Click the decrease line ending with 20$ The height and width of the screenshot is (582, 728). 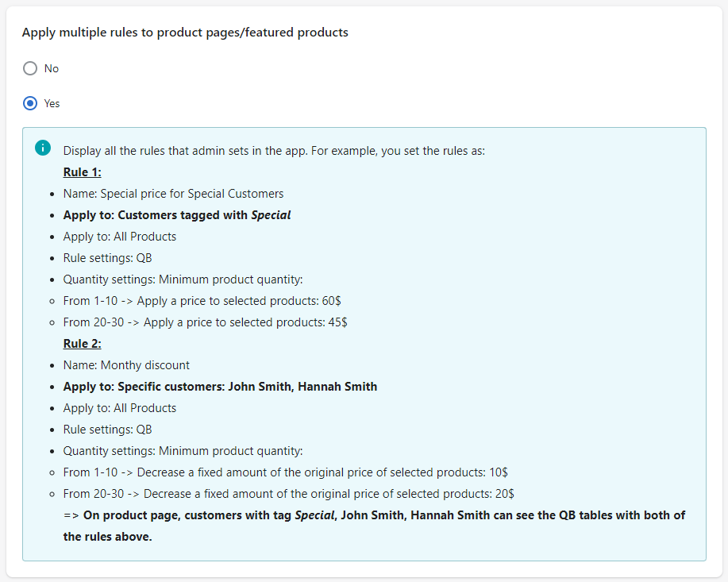click(x=288, y=494)
